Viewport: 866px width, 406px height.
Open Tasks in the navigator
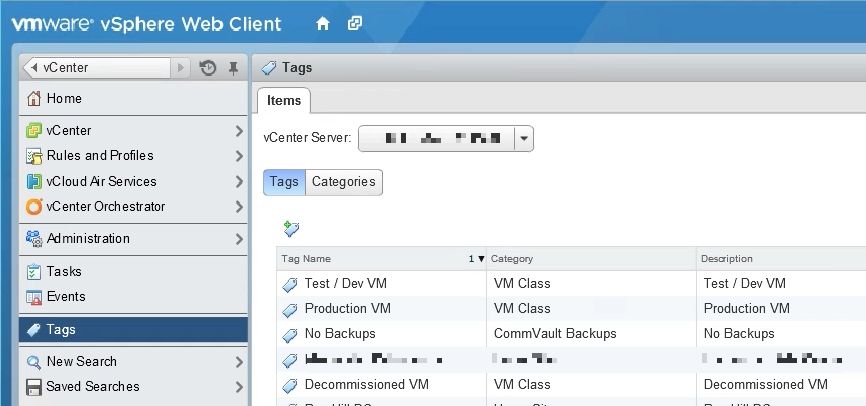coord(64,272)
